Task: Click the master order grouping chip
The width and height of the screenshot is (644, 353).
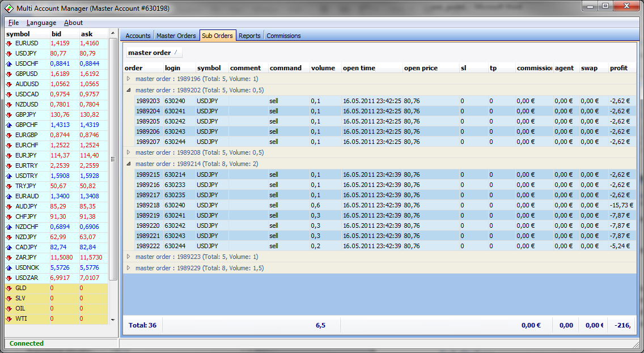Action: 154,53
